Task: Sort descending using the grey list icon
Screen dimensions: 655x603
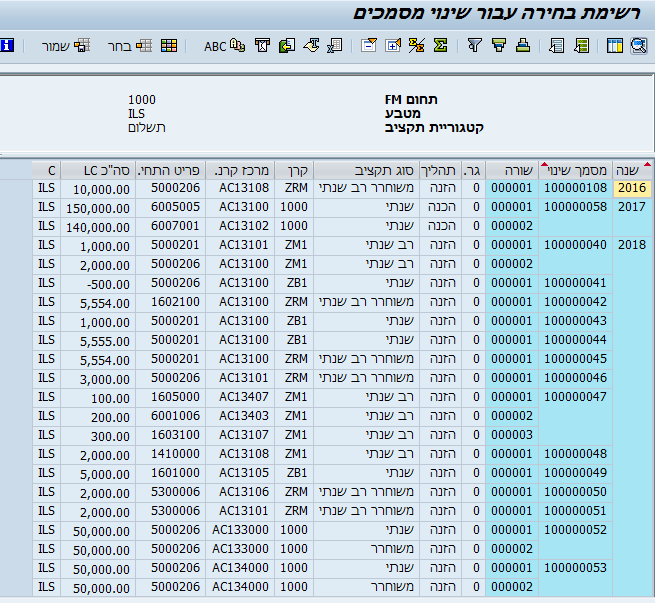Action: tap(556, 46)
